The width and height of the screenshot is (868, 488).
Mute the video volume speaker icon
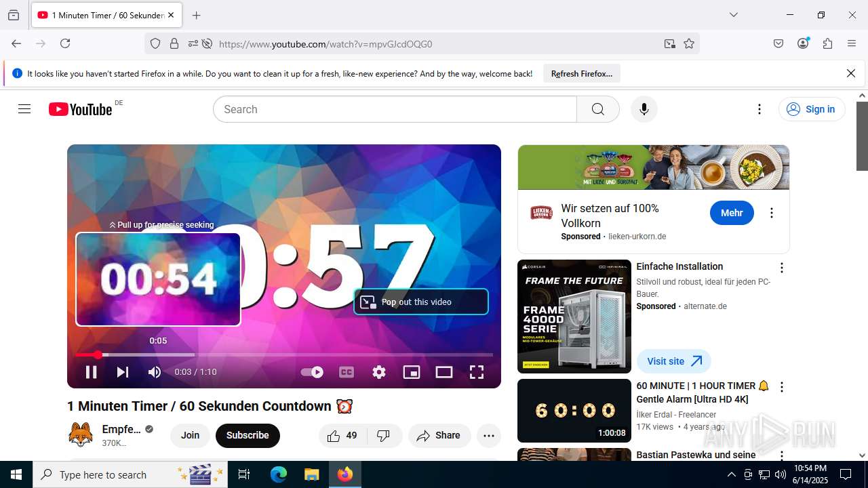click(x=155, y=372)
